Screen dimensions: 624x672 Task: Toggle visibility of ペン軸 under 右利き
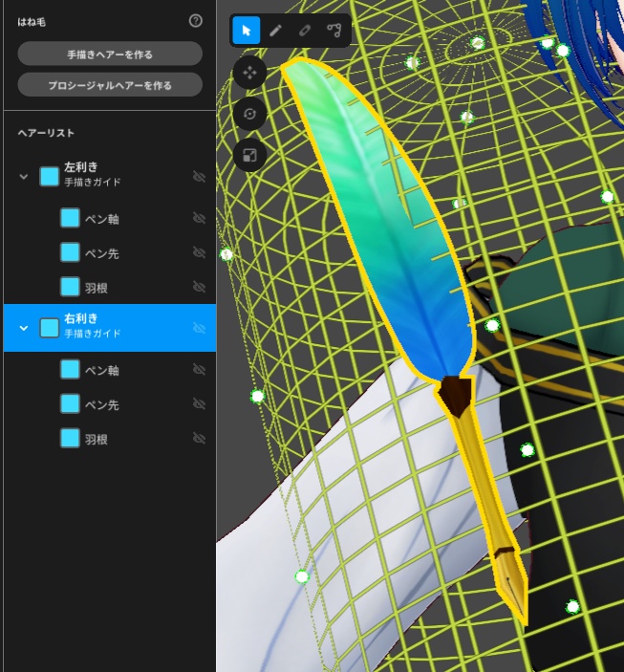pos(199,369)
